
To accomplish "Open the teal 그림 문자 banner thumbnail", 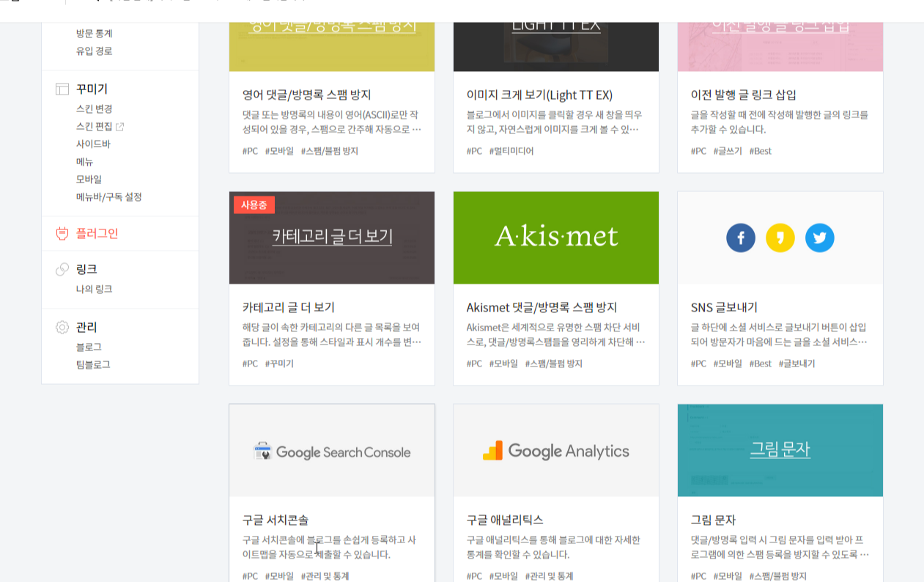I will tap(780, 450).
